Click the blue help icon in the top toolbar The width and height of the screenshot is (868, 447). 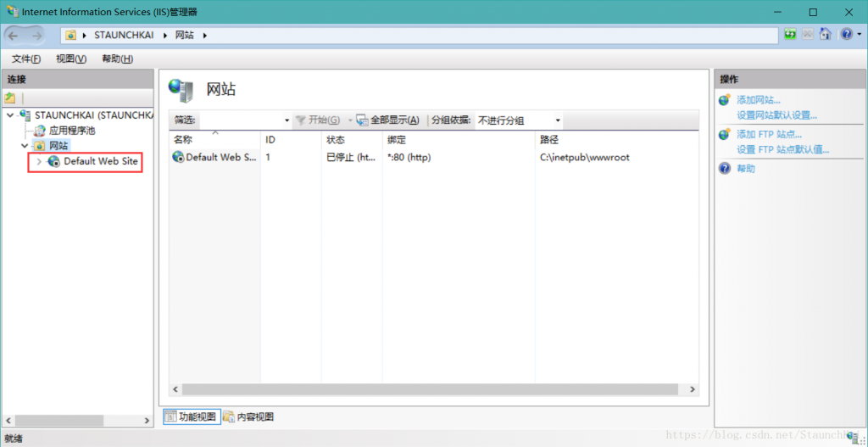845,35
